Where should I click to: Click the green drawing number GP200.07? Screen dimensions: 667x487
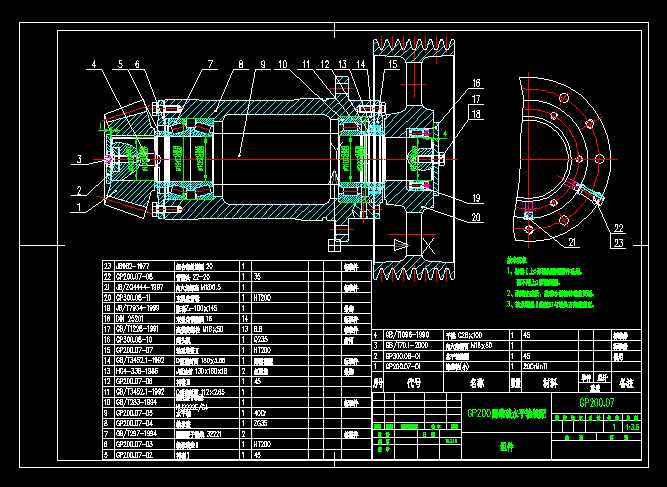[x=597, y=402]
